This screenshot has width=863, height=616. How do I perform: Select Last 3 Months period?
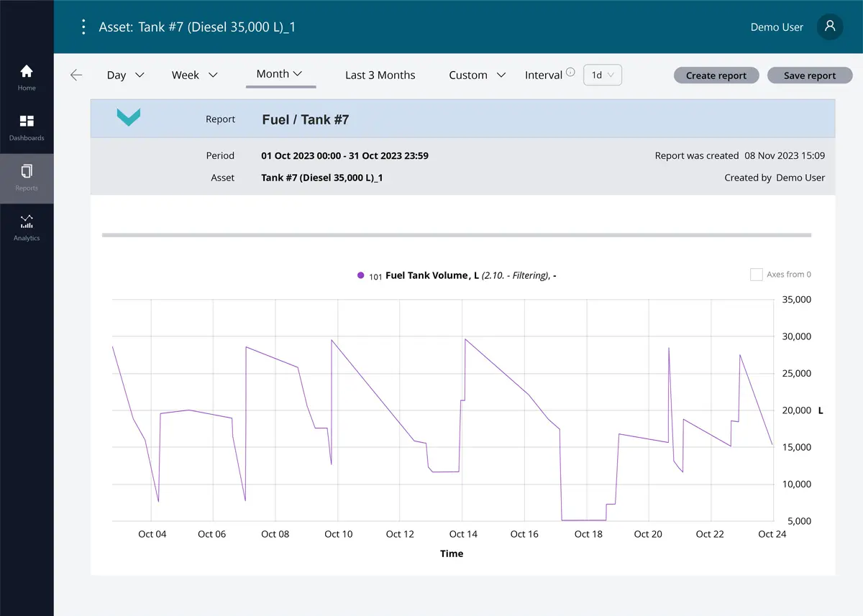(x=380, y=75)
